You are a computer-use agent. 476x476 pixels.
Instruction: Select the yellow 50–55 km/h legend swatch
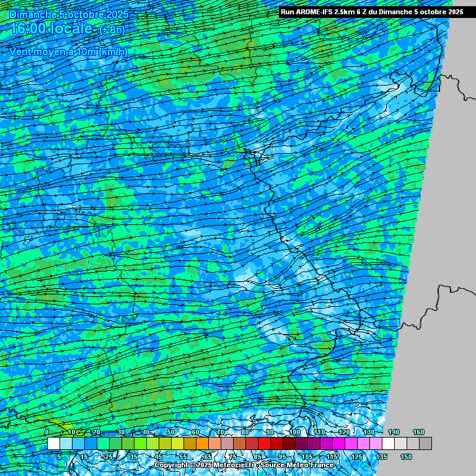pos(177,443)
